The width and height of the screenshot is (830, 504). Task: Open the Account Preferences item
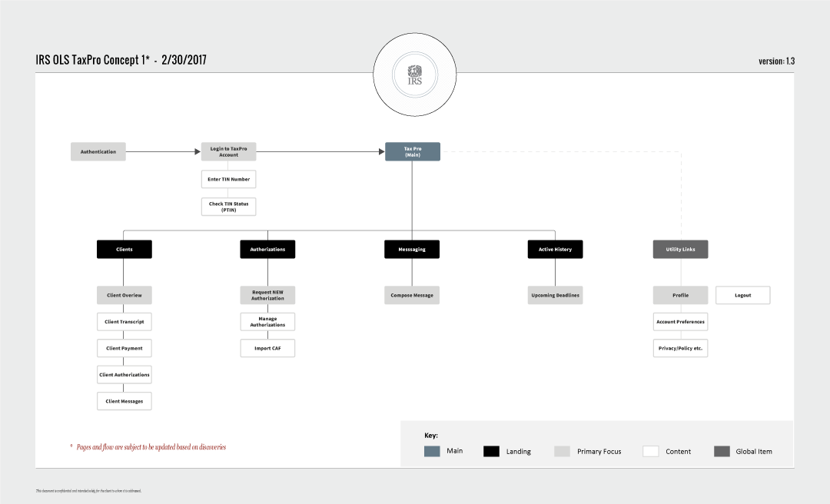tap(680, 321)
